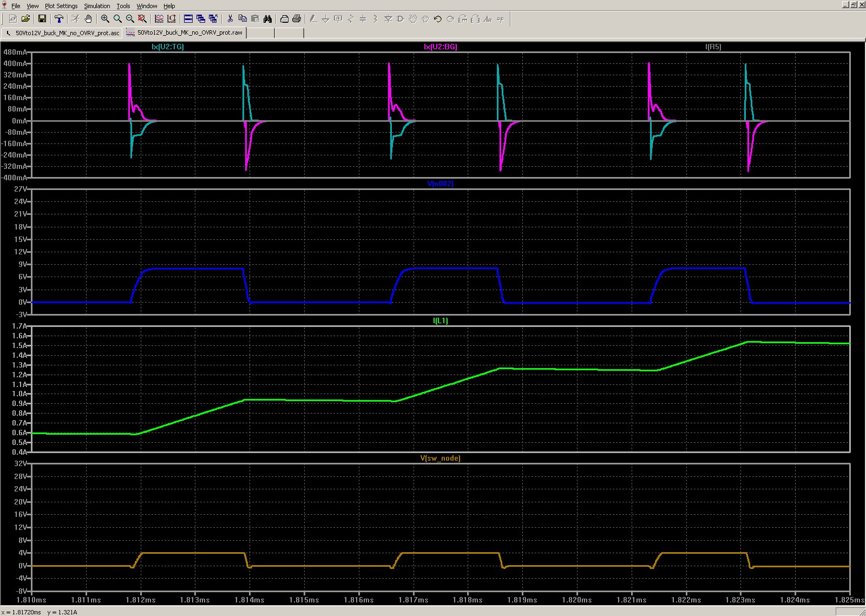Halt simulation with the hand icon
The width and height of the screenshot is (866, 616).
[88, 19]
